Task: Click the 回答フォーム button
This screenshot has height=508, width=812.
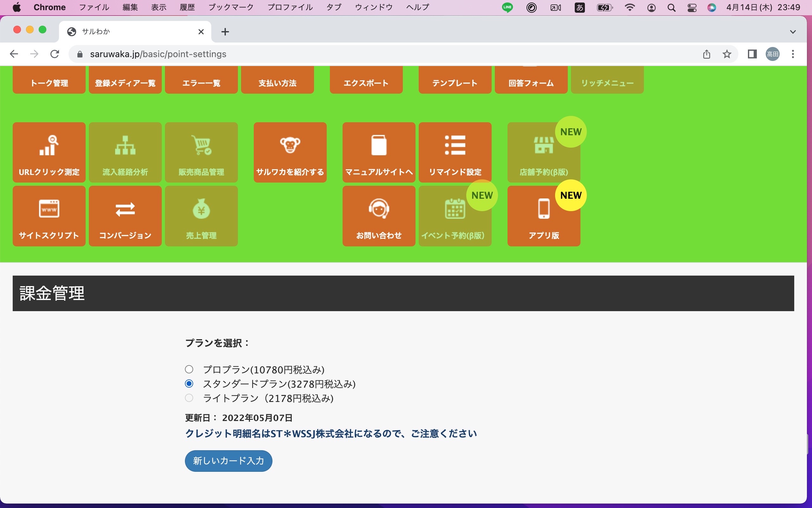Action: 531,80
